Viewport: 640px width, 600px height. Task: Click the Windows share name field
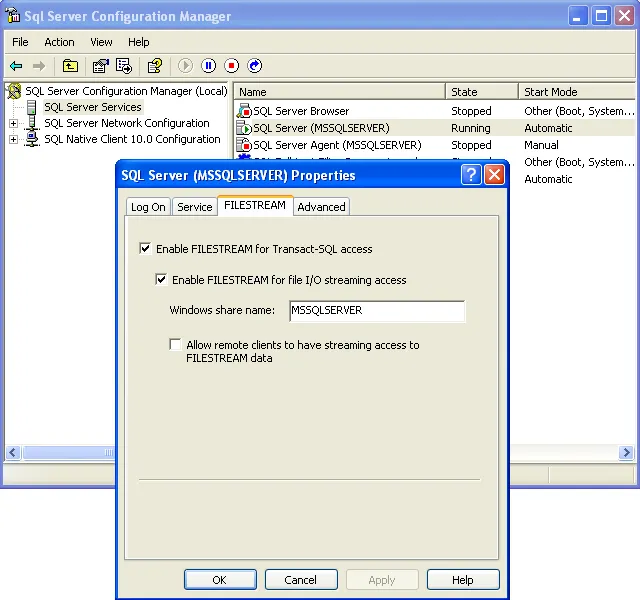pos(377,311)
